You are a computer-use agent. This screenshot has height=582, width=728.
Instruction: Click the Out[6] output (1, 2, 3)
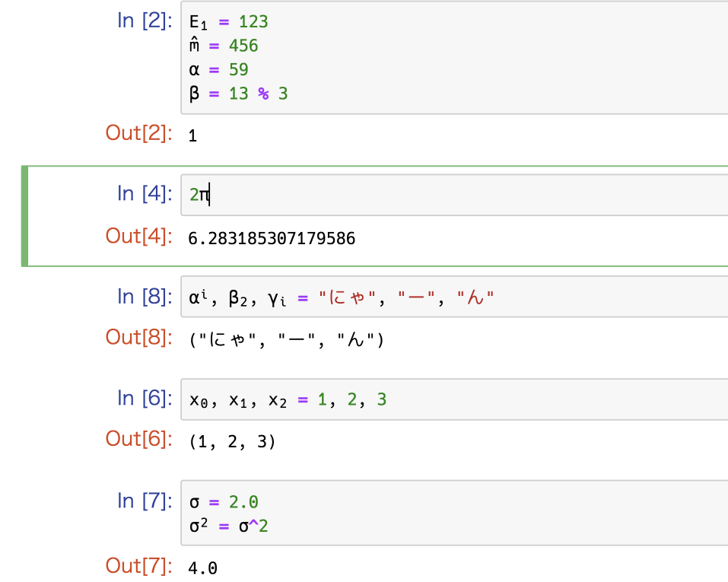[232, 441]
